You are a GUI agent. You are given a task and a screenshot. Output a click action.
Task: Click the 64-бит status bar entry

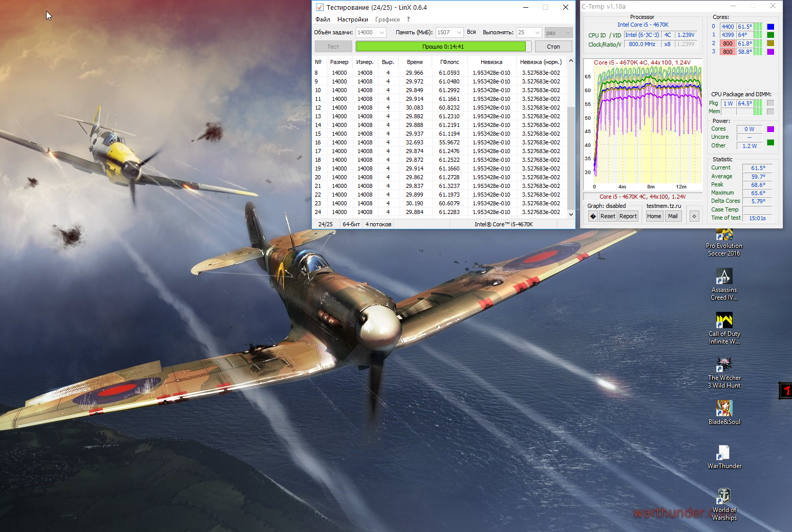coord(351,224)
